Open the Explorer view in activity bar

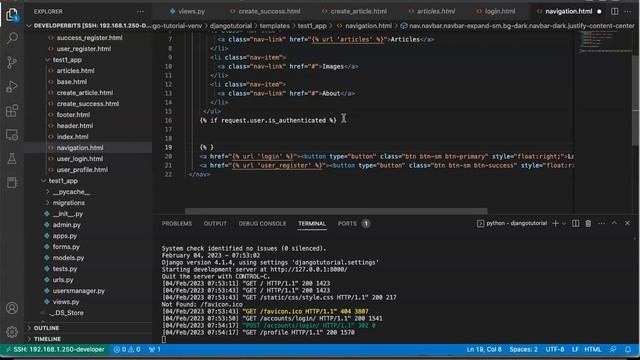point(12,15)
